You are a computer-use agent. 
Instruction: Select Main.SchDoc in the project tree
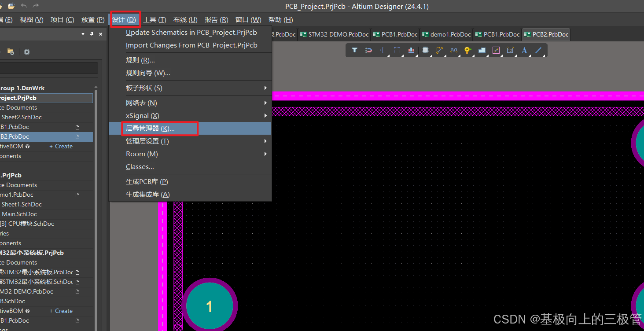click(x=19, y=214)
